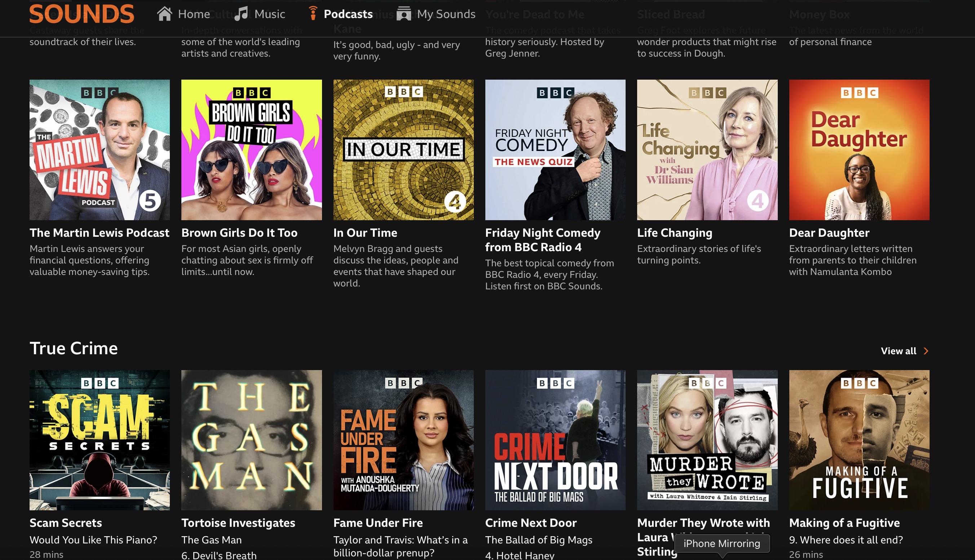The width and height of the screenshot is (975, 560).
Task: Click the chevron arrow beside View all
Action: point(926,351)
